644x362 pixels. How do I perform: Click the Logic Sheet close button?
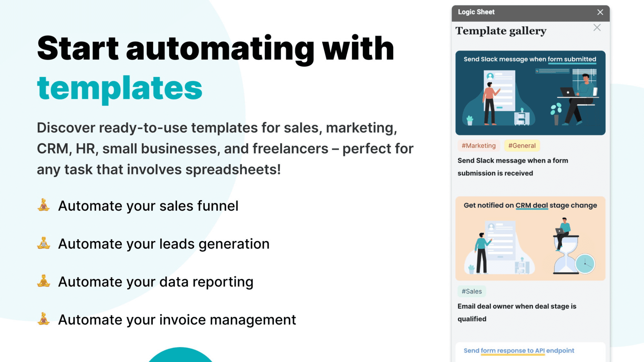600,12
